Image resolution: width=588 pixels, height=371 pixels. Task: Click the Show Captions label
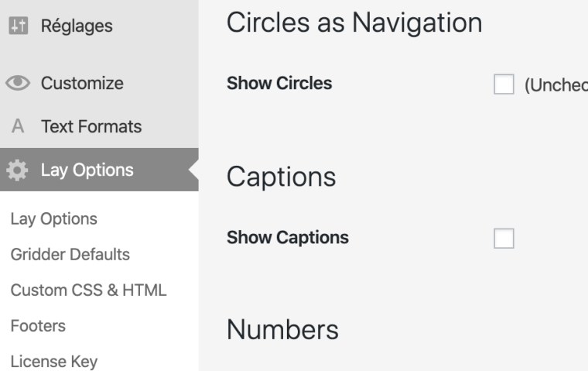(288, 238)
